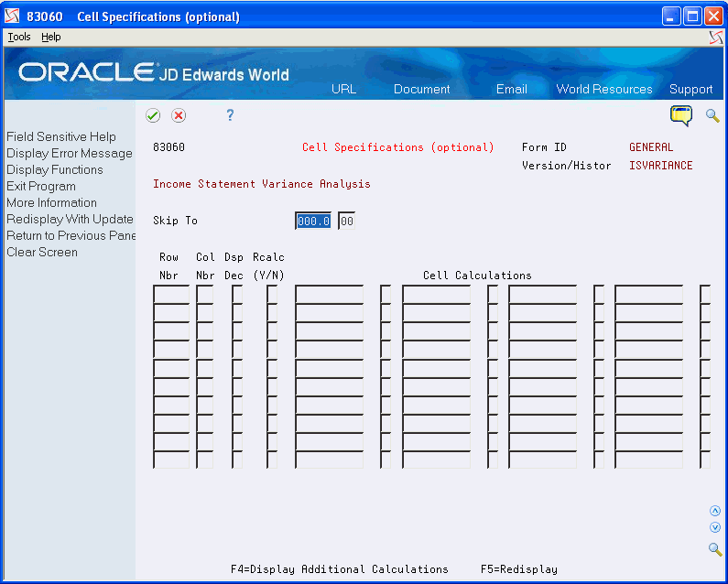Minimize the 83060 window

point(670,16)
